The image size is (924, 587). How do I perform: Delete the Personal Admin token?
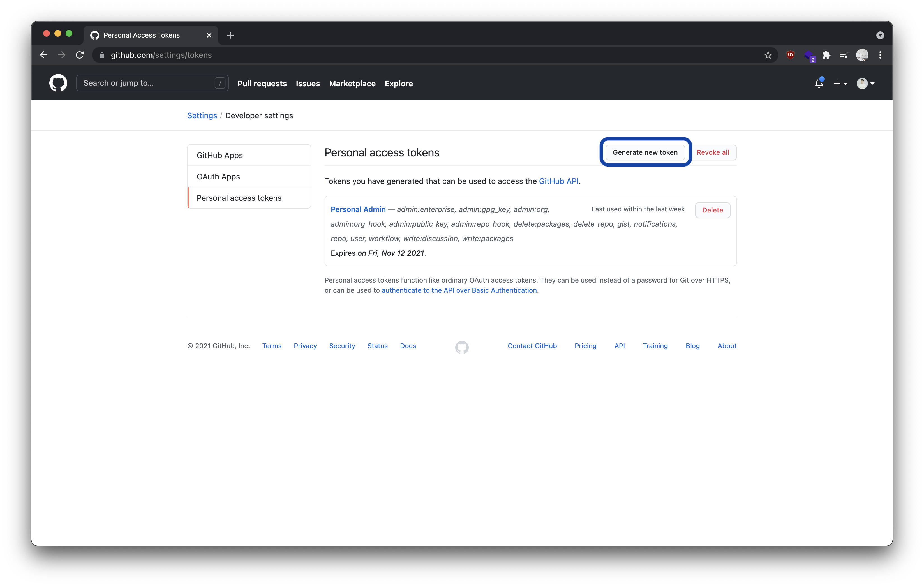pos(712,210)
